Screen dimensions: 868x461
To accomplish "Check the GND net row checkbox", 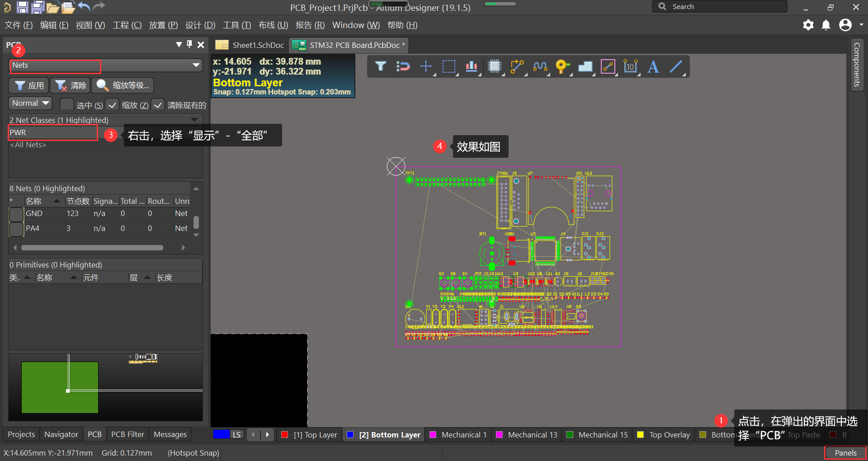I will tap(16, 214).
